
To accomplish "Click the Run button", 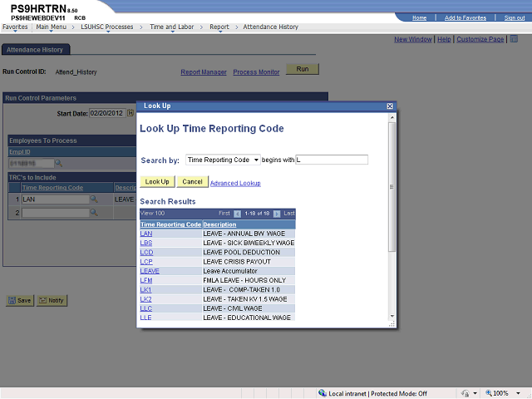I will (x=303, y=69).
